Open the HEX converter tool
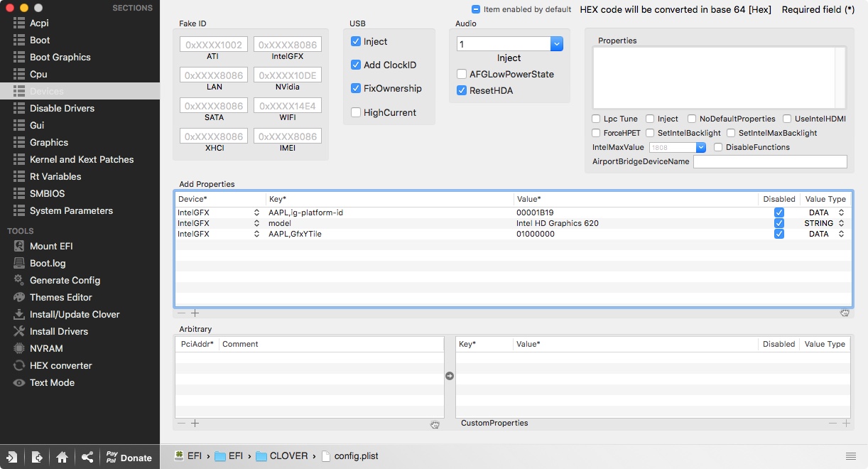The image size is (868, 469). pyautogui.click(x=60, y=365)
